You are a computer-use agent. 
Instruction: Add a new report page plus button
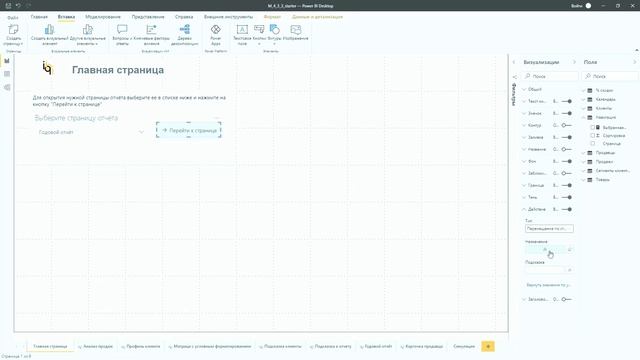[488, 347]
